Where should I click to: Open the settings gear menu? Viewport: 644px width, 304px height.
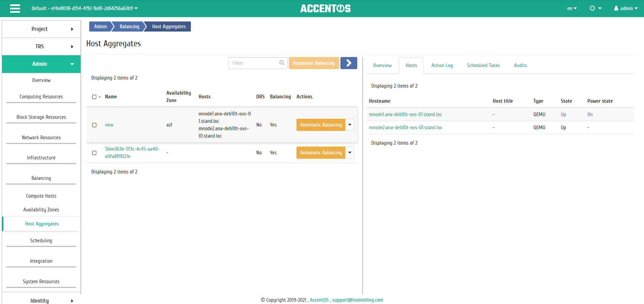[595, 8]
